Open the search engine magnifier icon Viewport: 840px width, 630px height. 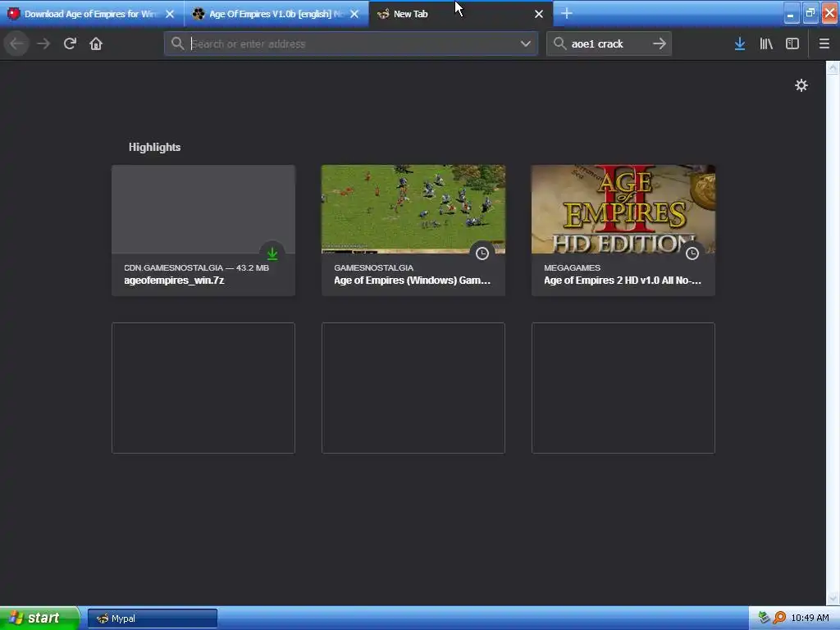click(559, 43)
